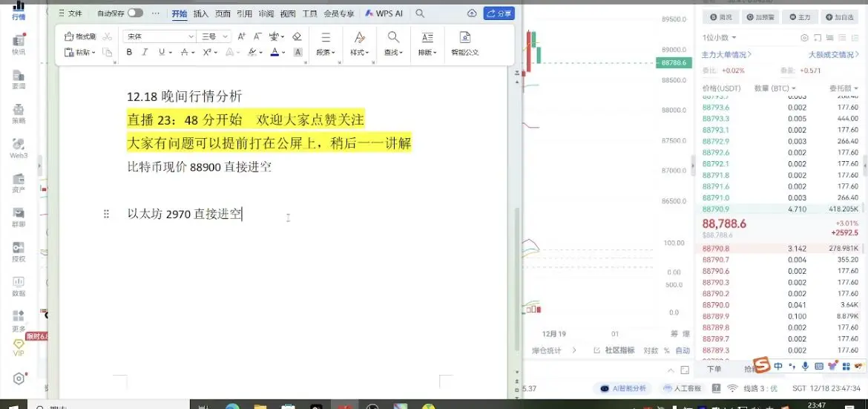
Task: Open settings hexagon icon in sidebar
Action: click(x=19, y=379)
